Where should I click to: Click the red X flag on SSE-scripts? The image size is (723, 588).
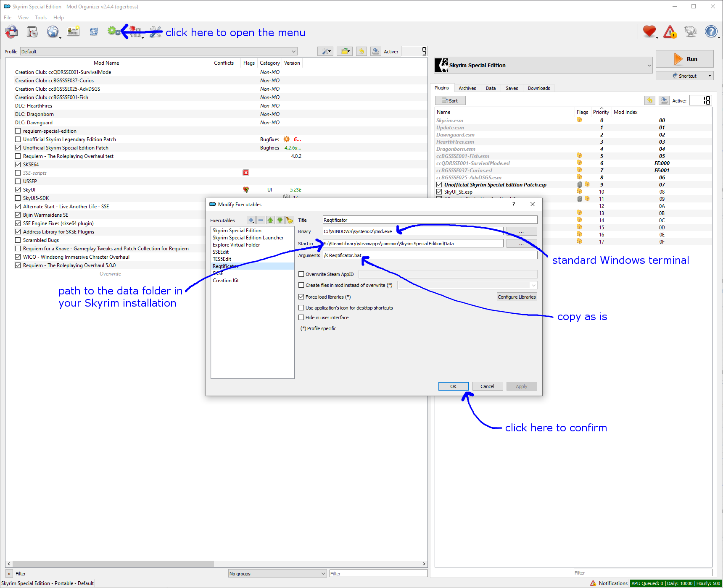point(246,173)
